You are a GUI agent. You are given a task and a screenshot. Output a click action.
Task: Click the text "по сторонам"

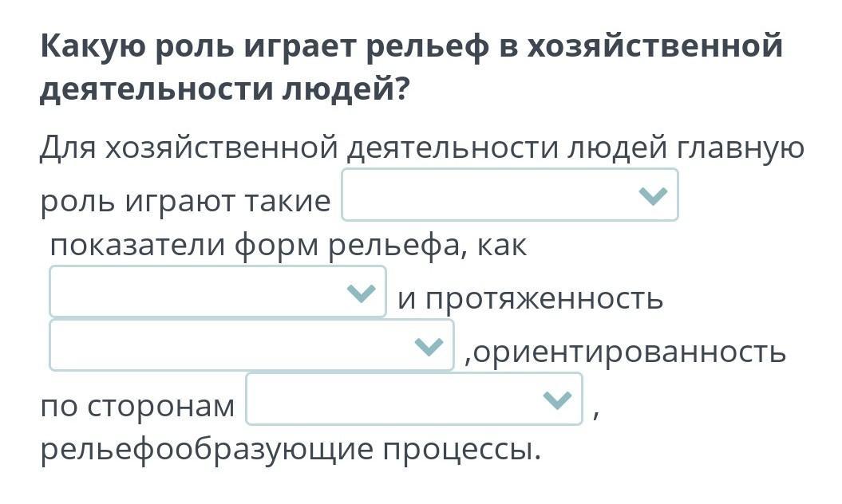tap(137, 405)
